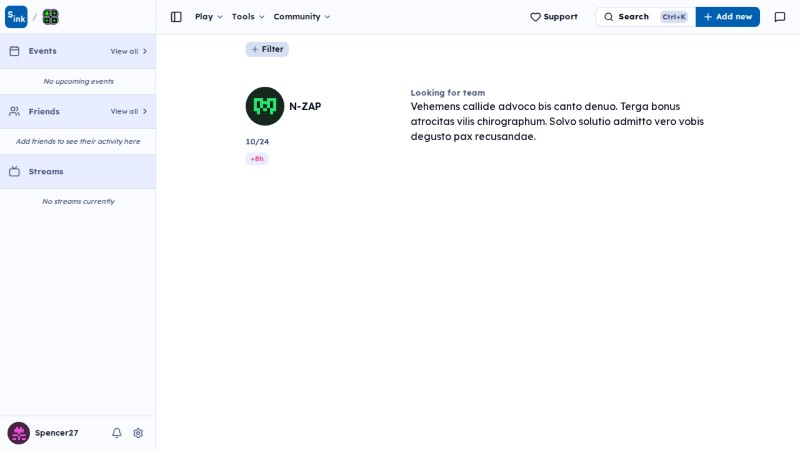This screenshot has width=800, height=450.
Task: Open the sendou.ink home logo
Action: coord(16,17)
